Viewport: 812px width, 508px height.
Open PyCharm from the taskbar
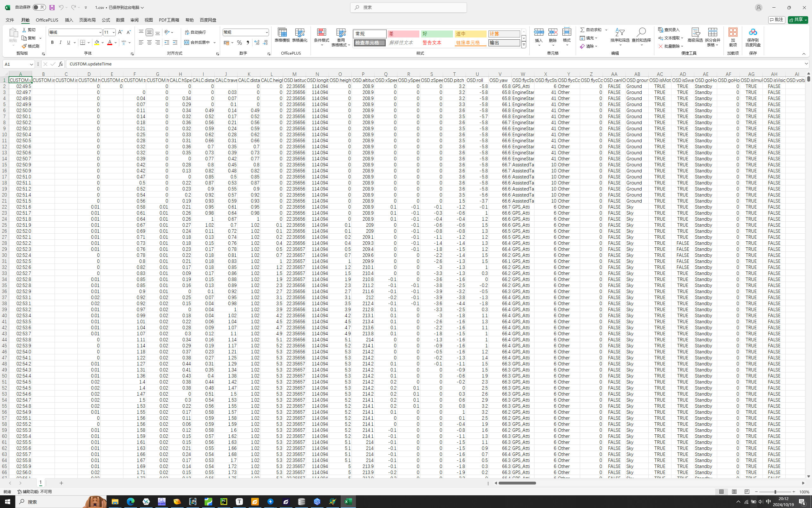(x=224, y=502)
